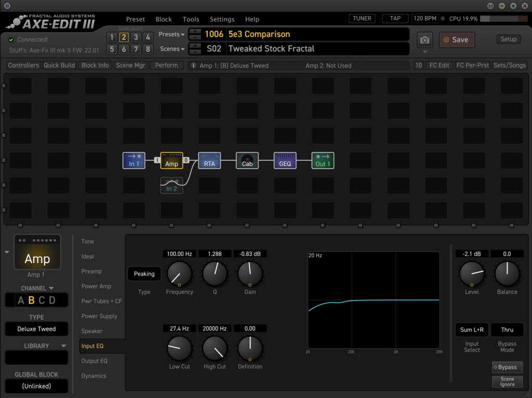Select scene 3
Viewport: 532px width, 398px height.
pyautogui.click(x=136, y=37)
